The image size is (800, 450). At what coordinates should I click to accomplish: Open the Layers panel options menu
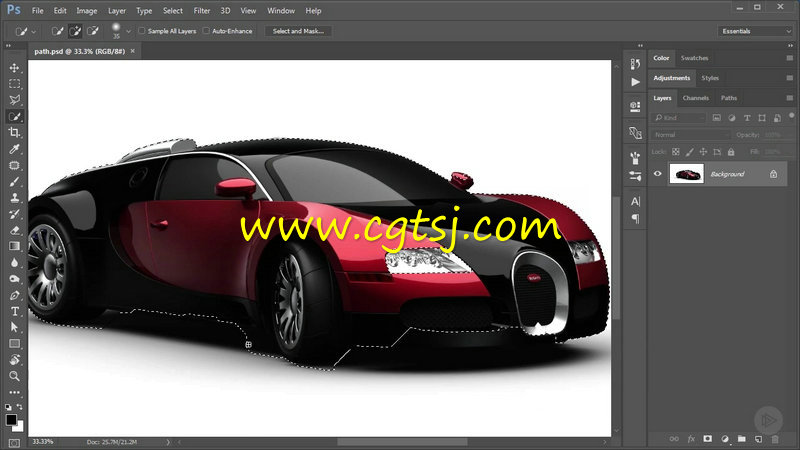pos(789,98)
